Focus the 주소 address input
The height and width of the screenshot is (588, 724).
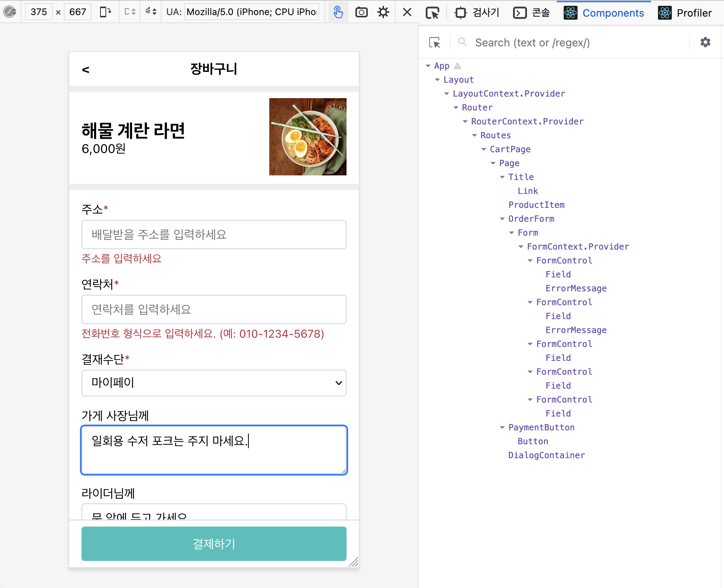[x=214, y=235]
